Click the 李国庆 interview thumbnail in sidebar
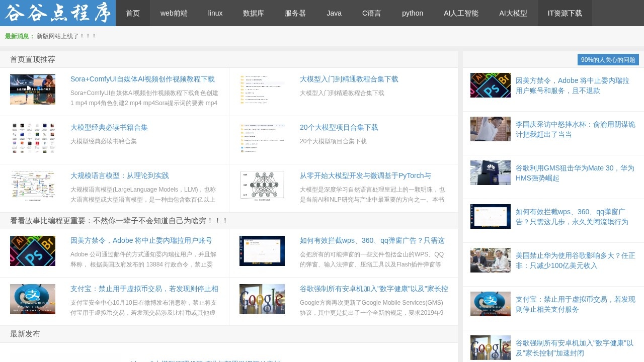This screenshot has height=362, width=644. coord(491,129)
